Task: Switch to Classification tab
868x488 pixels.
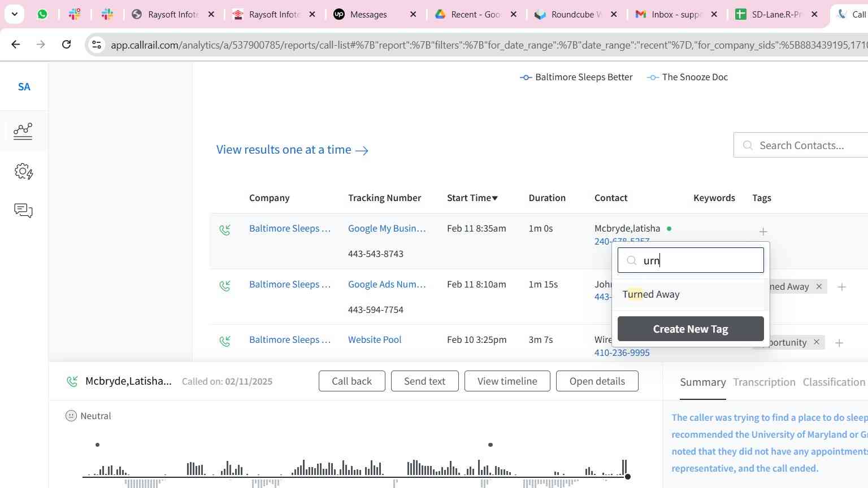Action: 834,382
